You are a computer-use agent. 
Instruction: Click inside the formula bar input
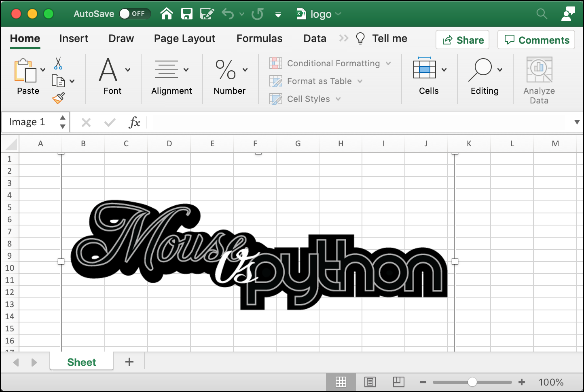pyautogui.click(x=359, y=122)
